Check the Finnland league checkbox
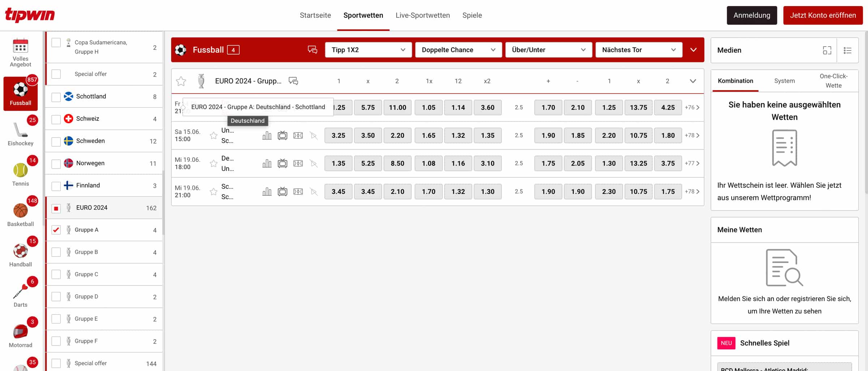Viewport: 868px width, 371px height. (56, 186)
